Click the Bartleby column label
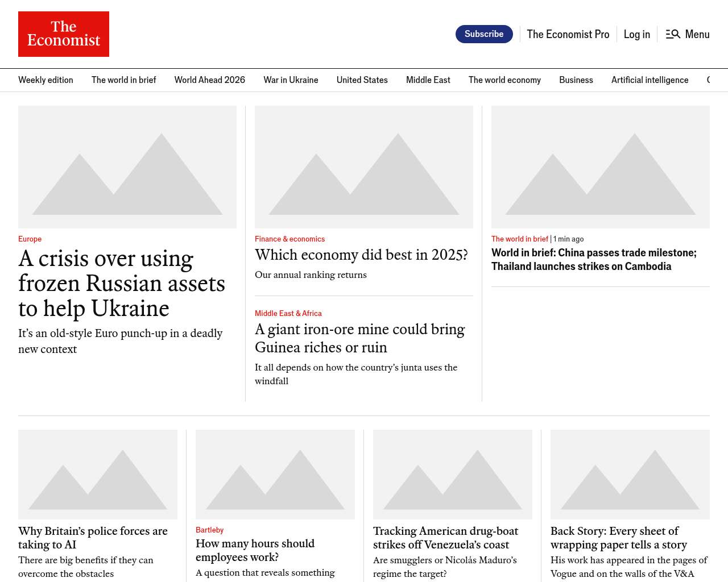Screen dimensions: 728x582 tap(209, 530)
